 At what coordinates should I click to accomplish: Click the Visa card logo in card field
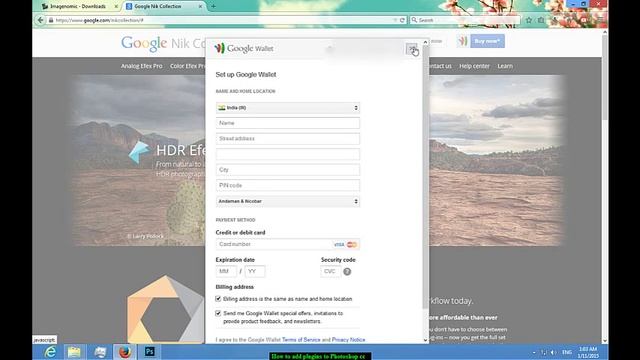click(339, 244)
